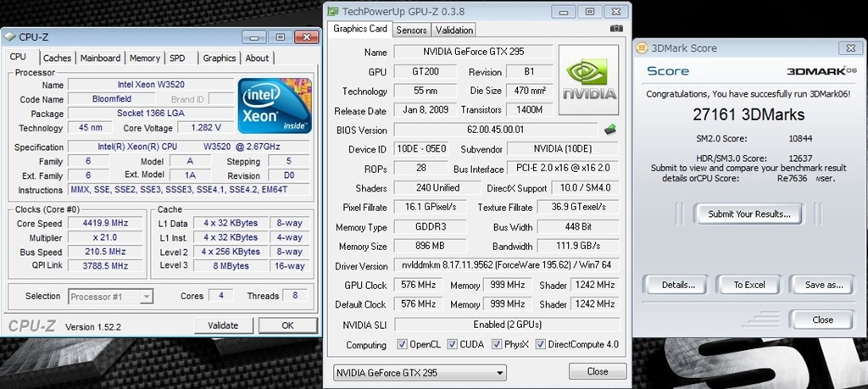Click the NVIDIA SLI value Enabled (2 GPUs)

[507, 325]
